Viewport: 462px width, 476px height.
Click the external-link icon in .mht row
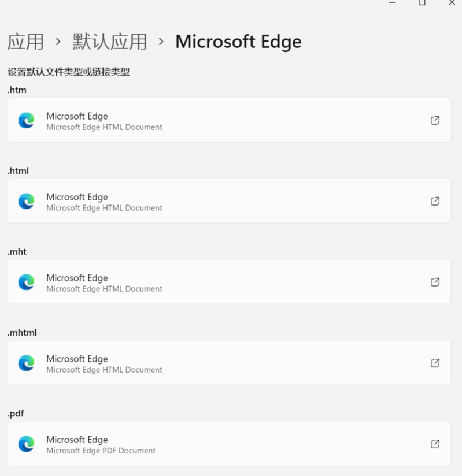pyautogui.click(x=435, y=282)
